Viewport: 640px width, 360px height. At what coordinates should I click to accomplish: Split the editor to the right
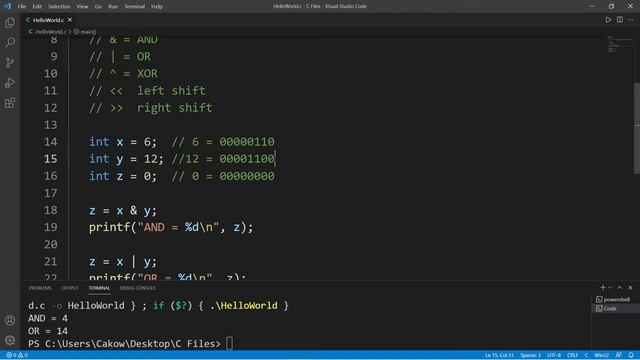point(620,20)
